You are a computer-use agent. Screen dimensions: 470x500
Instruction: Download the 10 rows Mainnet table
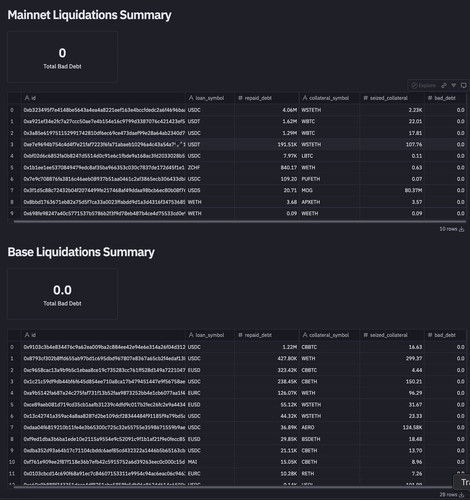(x=462, y=229)
